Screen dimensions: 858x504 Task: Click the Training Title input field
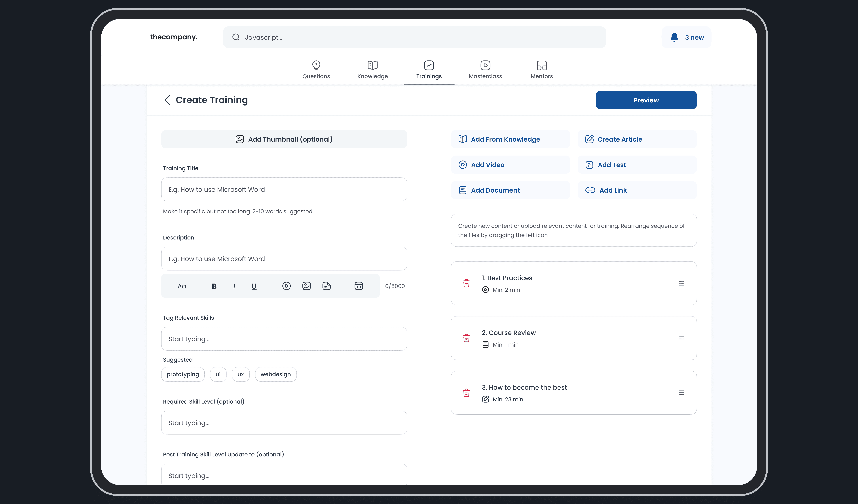click(284, 190)
